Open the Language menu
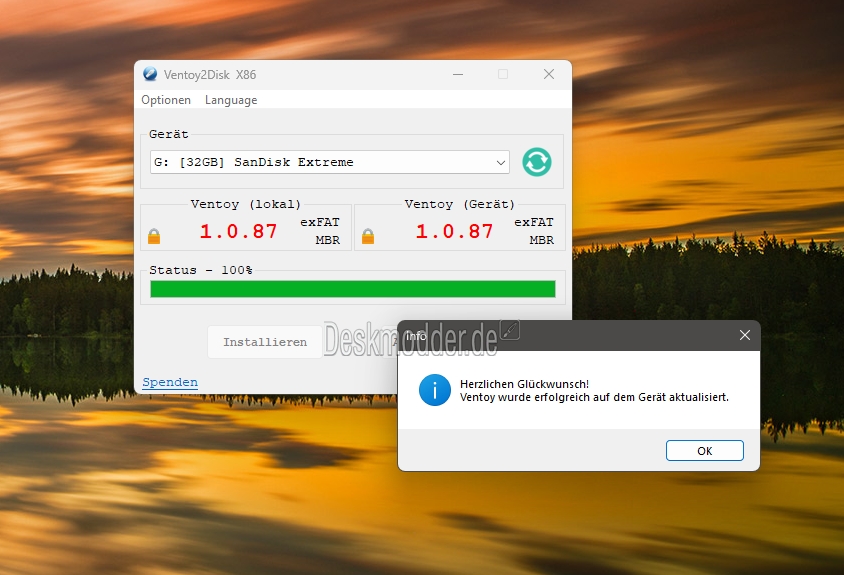 tap(231, 100)
